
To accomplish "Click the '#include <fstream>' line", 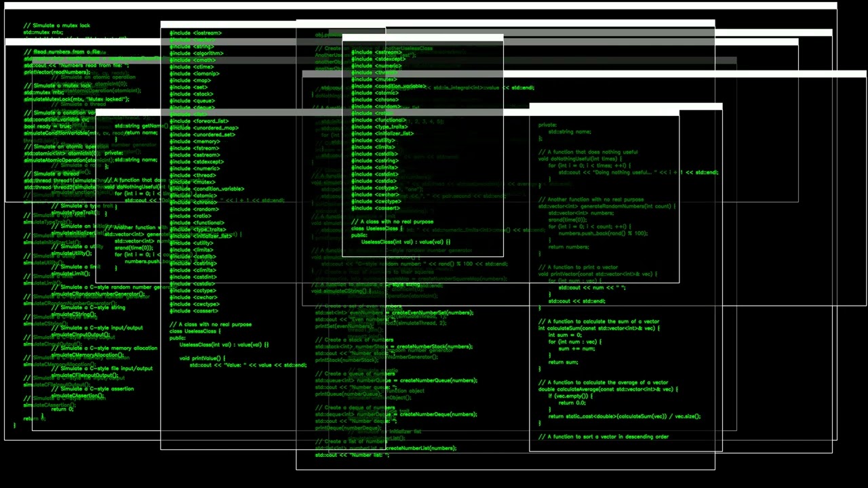I will [x=195, y=148].
